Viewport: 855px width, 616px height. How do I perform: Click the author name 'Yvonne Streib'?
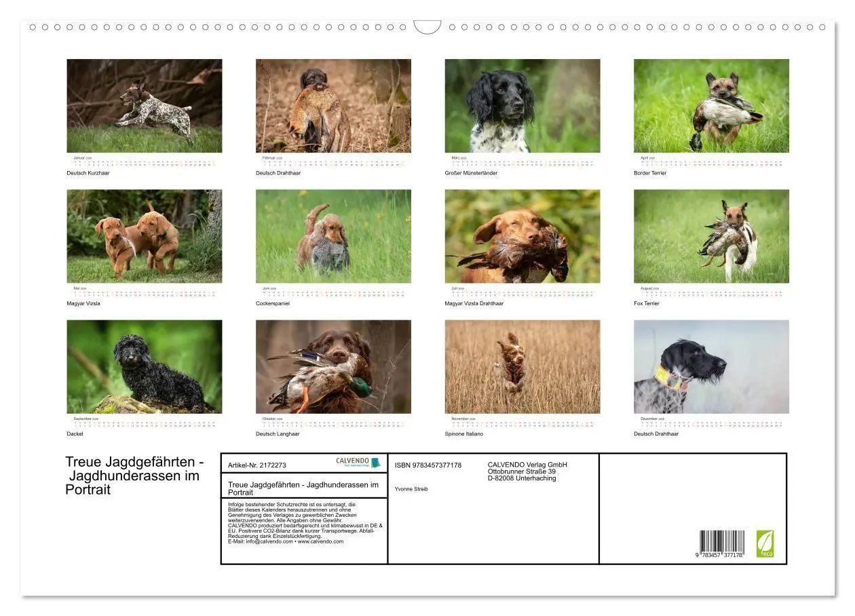point(411,488)
